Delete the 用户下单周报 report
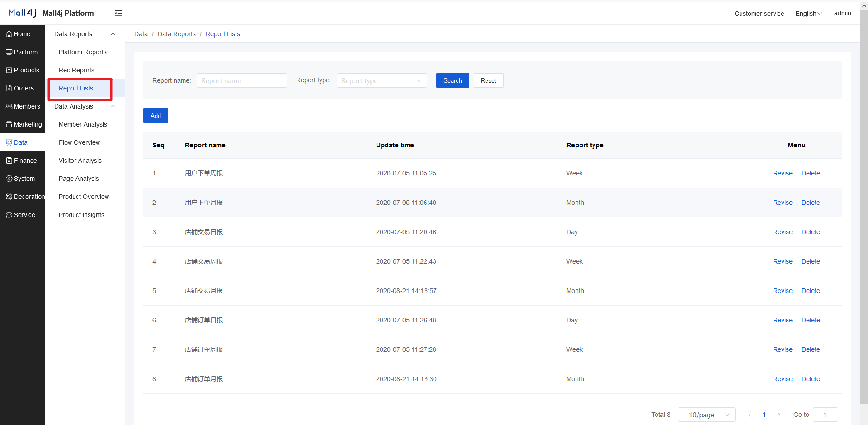The image size is (868, 425). point(811,173)
